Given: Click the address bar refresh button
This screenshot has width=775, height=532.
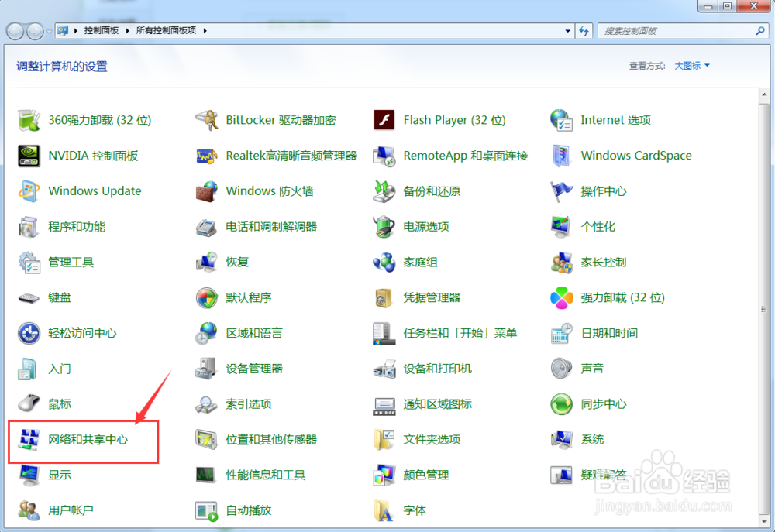Looking at the screenshot, I should (x=584, y=31).
